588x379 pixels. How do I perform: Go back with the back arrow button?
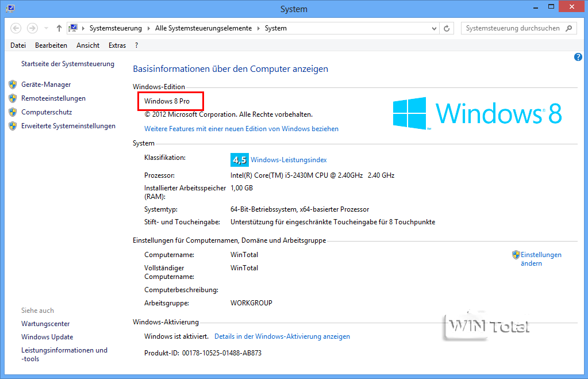[x=16, y=28]
